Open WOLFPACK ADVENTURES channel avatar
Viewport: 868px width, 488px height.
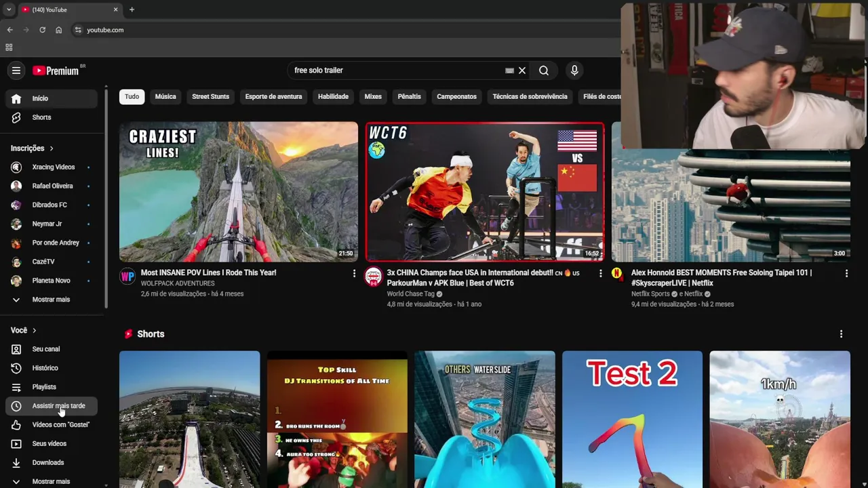(127, 277)
